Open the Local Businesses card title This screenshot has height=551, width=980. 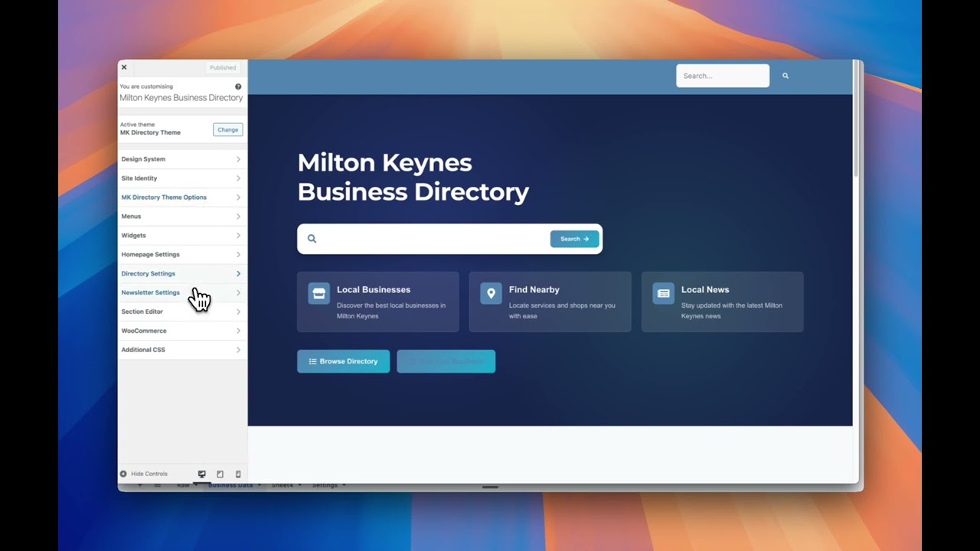[374, 289]
